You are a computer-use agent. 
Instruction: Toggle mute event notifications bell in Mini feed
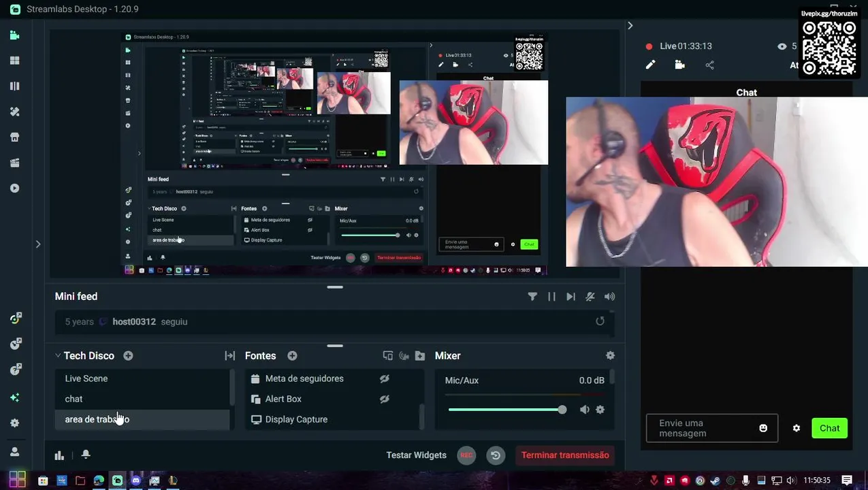[x=590, y=297]
